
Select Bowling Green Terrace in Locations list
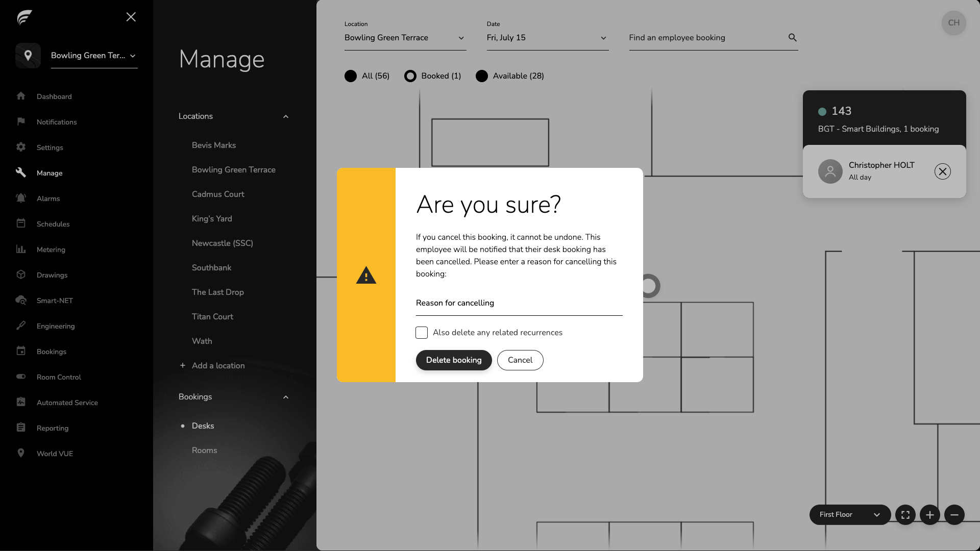(x=233, y=170)
